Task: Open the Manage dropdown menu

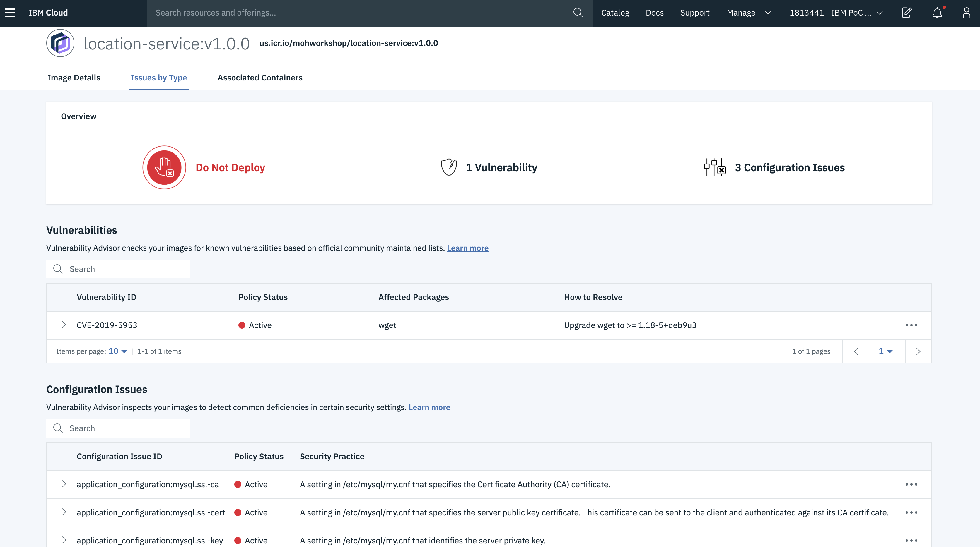Action: pyautogui.click(x=748, y=13)
